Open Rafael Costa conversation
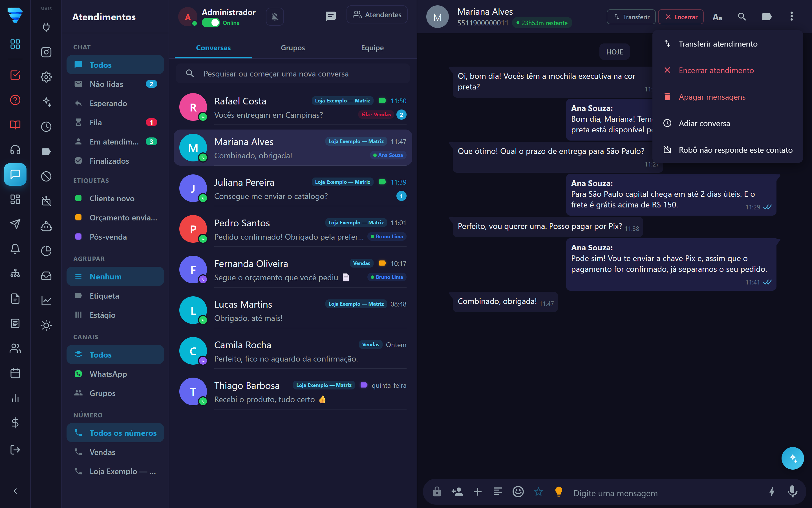 point(293,108)
